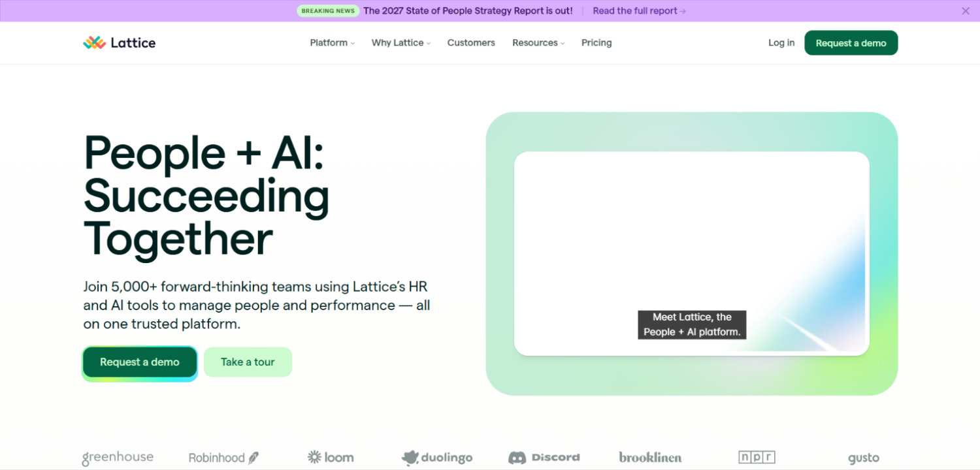Expand the Why Lattice menu
980x470 pixels.
pyautogui.click(x=401, y=43)
